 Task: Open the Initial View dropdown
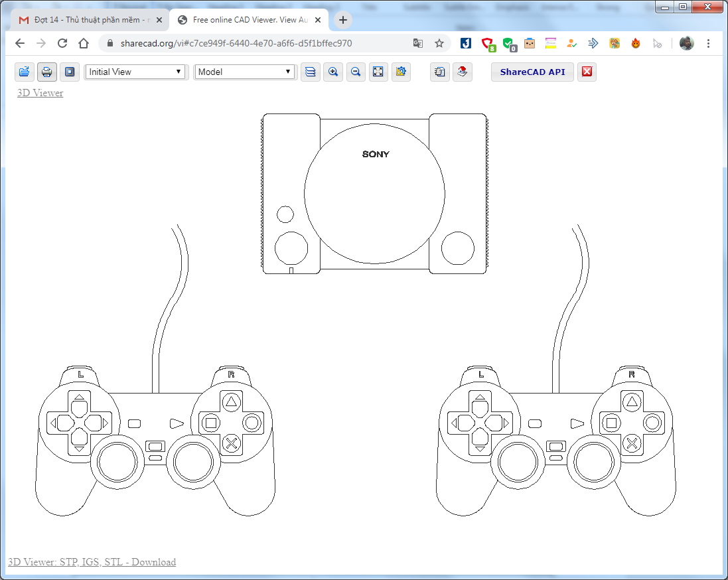135,72
